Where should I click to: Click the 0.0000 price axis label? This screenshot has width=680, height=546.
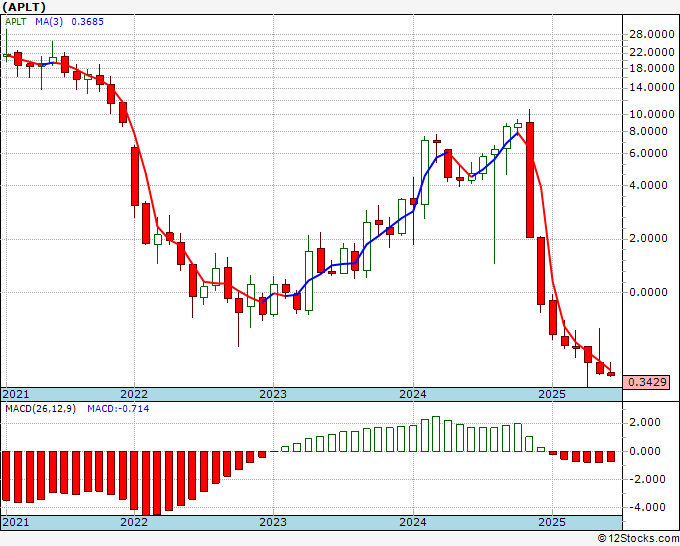pyautogui.click(x=648, y=292)
